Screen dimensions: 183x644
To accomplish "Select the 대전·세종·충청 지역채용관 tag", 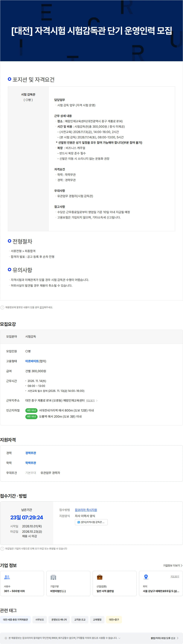I will 15,620.
